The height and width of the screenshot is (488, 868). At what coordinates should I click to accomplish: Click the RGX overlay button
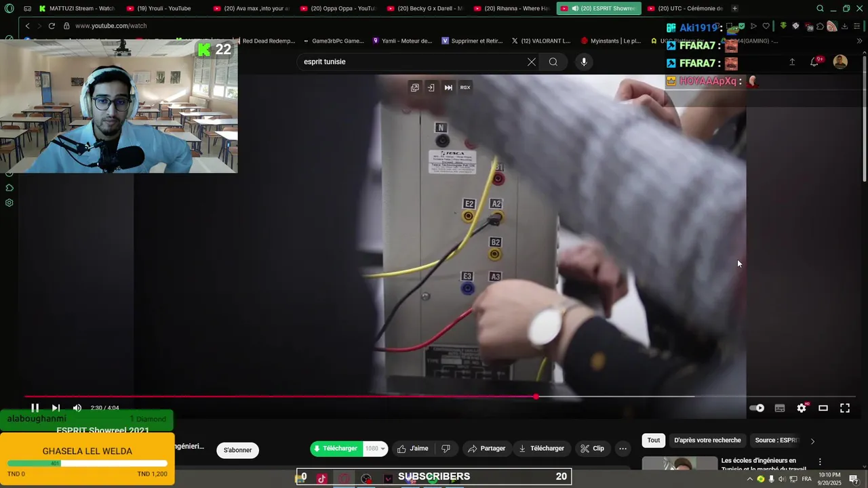click(x=465, y=87)
